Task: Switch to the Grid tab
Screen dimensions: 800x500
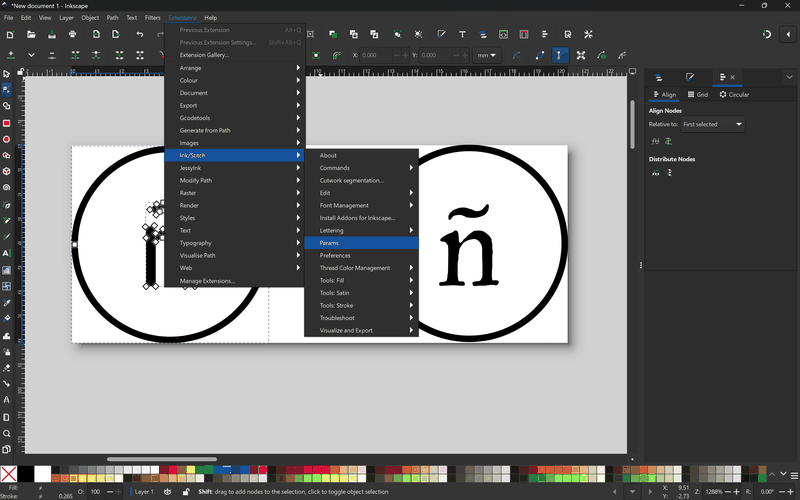Action: click(697, 94)
